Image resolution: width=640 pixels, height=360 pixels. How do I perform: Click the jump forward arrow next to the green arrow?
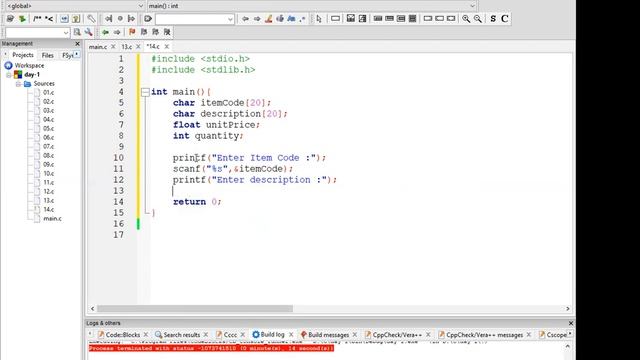(x=117, y=32)
